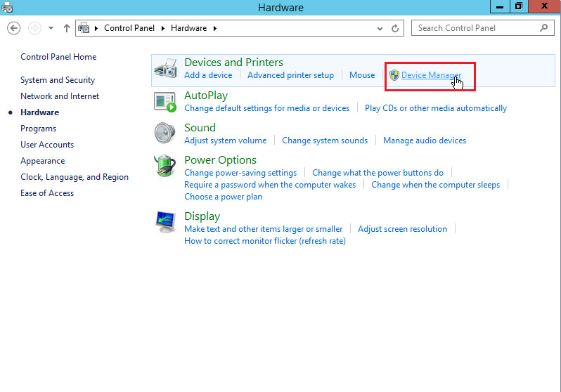The height and width of the screenshot is (392, 561).
Task: Click Adjust system volume
Action: [226, 141]
